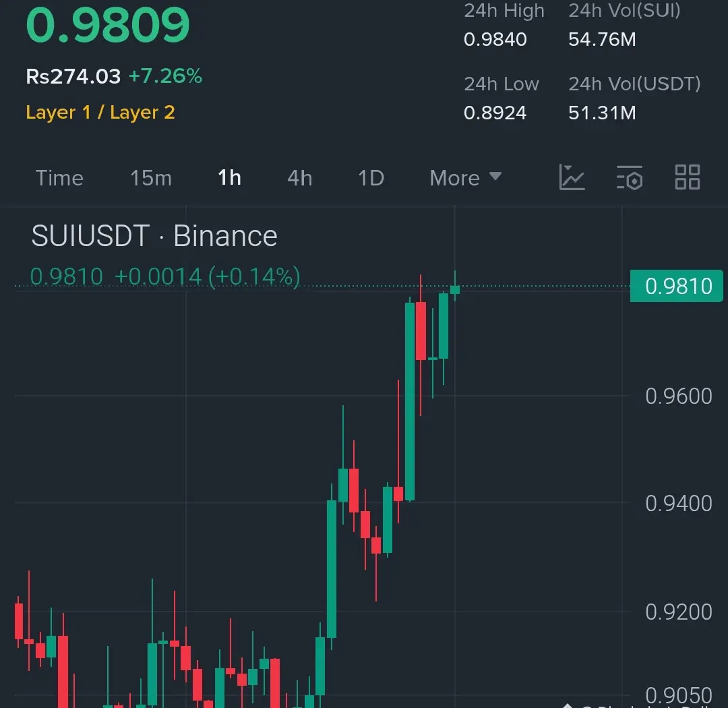Image resolution: width=728 pixels, height=708 pixels.
Task: Open chart settings icon with gear
Action: point(630,177)
